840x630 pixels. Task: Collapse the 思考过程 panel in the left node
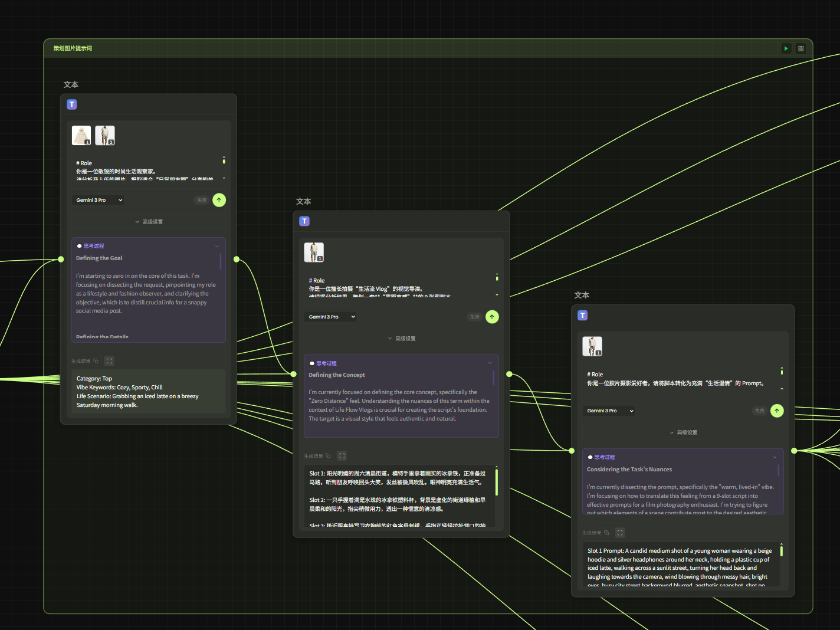pos(216,246)
